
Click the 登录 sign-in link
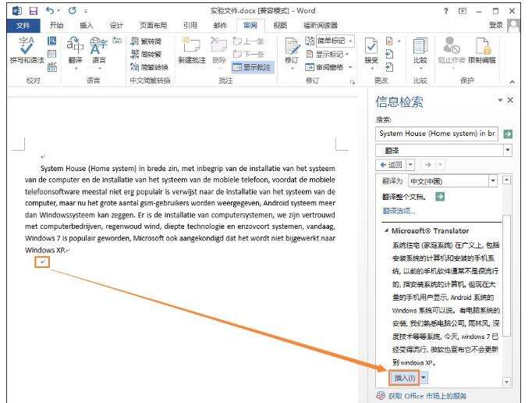tap(495, 25)
